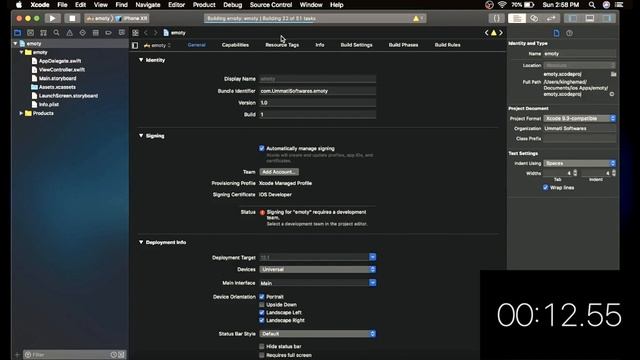
Task: Open the Project navigator folder icon
Action: coord(18,33)
